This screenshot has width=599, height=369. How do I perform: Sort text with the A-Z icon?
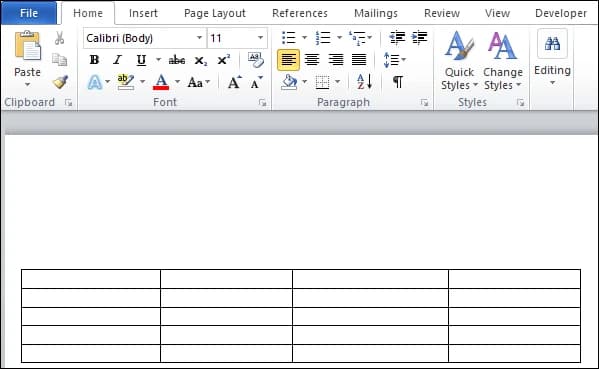pyautogui.click(x=364, y=82)
